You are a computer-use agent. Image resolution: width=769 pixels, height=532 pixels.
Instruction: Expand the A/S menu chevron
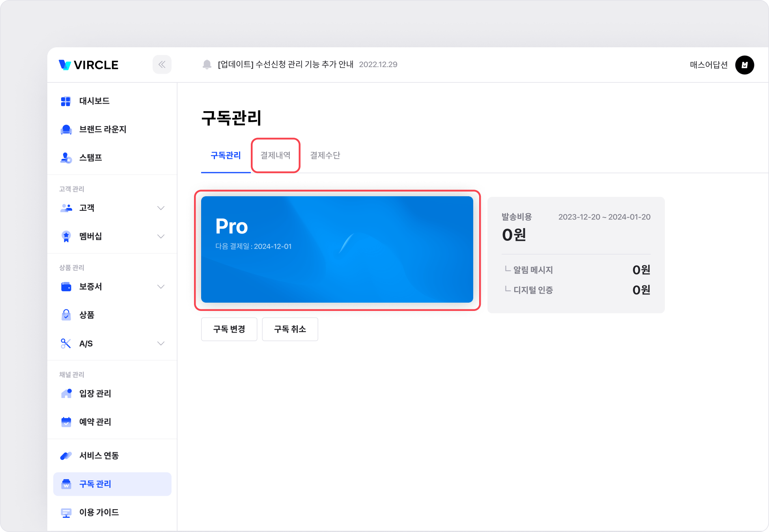pos(161,344)
